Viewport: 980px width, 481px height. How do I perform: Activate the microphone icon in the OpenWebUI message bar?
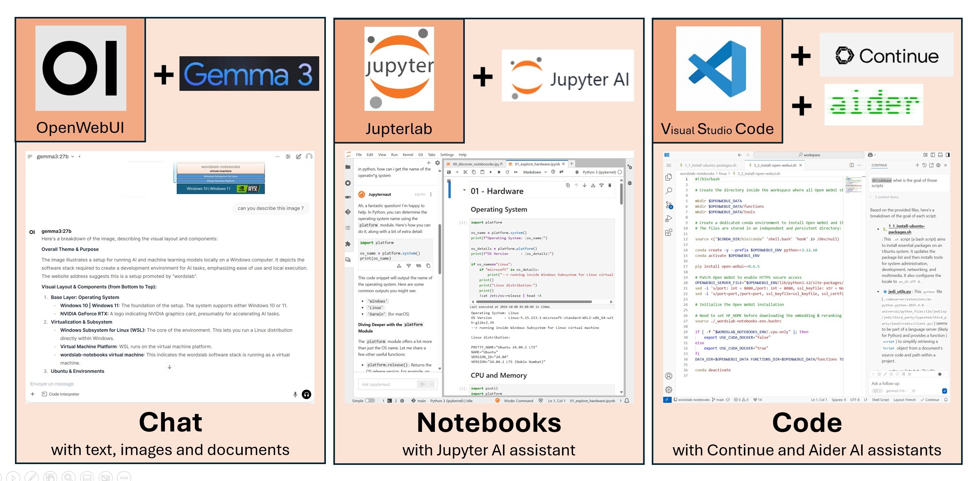(295, 394)
